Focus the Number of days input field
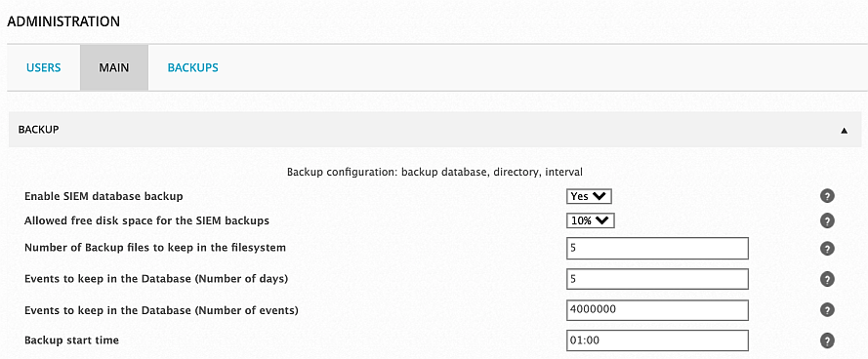Image resolution: width=868 pixels, height=359 pixels. coord(658,279)
